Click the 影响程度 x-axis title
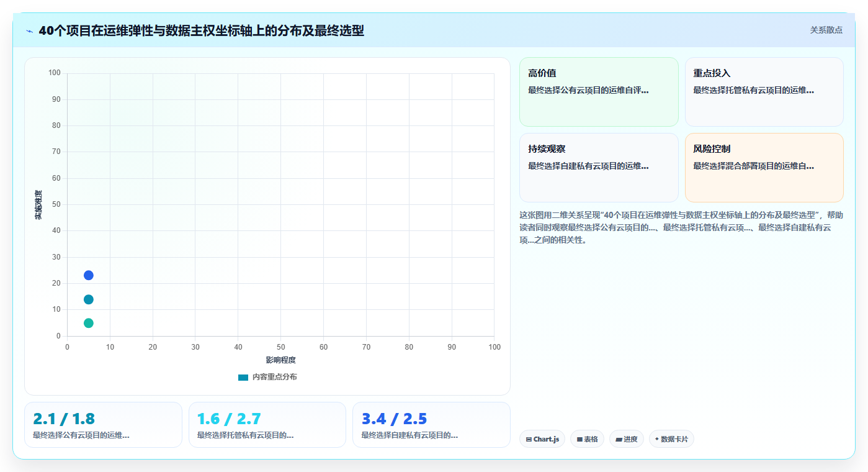868x472 pixels. tap(281, 360)
